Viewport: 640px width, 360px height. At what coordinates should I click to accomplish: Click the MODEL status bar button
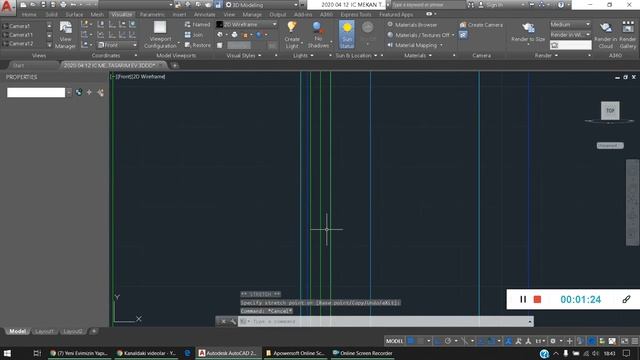tap(394, 341)
